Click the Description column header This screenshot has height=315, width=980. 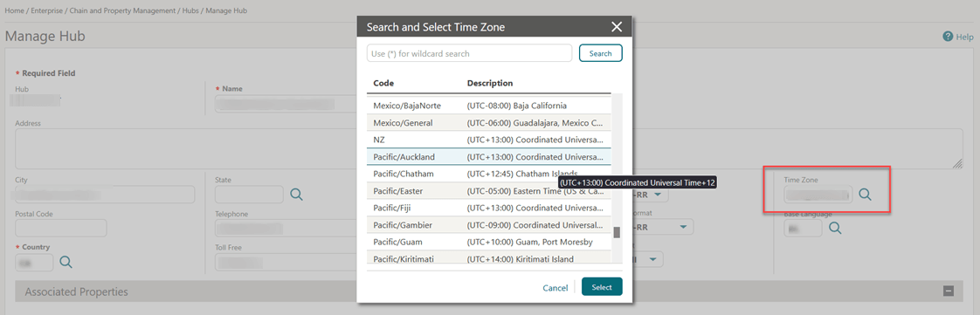point(490,83)
